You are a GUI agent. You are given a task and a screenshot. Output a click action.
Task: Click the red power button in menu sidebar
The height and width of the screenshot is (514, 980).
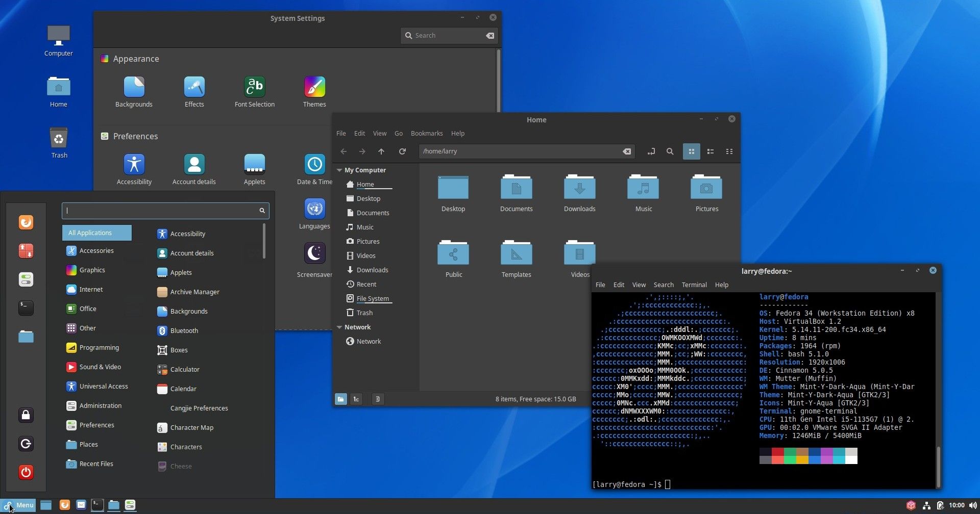pos(26,472)
